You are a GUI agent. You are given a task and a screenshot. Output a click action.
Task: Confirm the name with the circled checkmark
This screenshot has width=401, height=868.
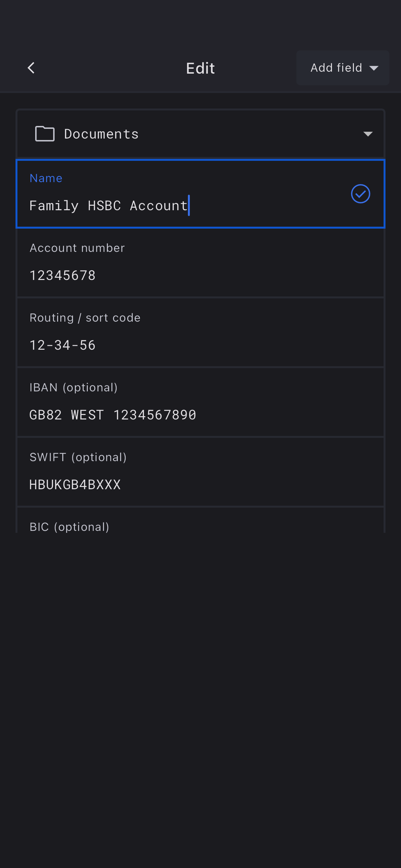point(360,194)
